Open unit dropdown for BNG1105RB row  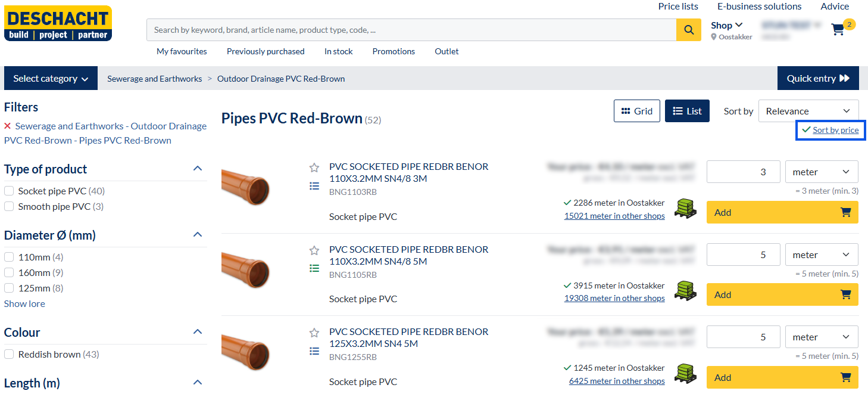[x=822, y=255]
